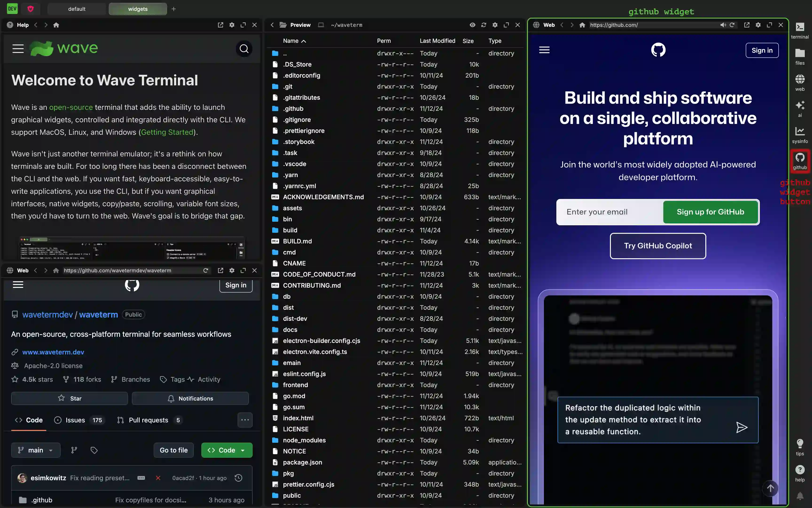Viewport: 812px width, 508px height.
Task: Open hamburger menu on GitHub homepage
Action: (x=544, y=50)
